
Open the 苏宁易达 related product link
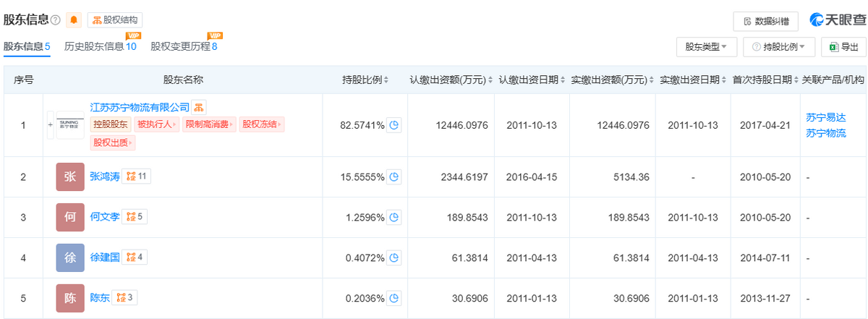coord(825,117)
